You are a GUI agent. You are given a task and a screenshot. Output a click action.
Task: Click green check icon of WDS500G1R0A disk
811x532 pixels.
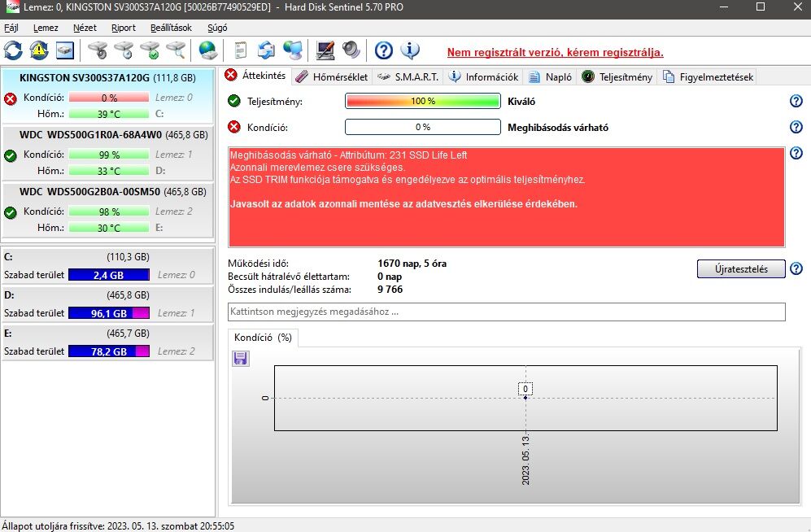click(11, 155)
